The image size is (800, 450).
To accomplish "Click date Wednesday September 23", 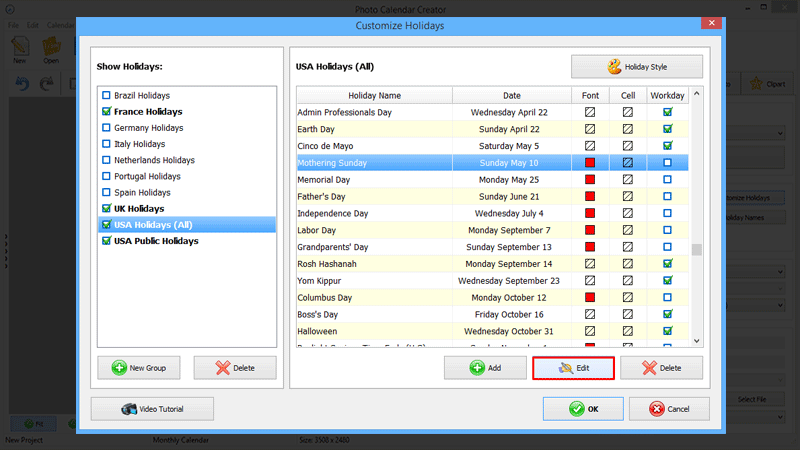I will tap(509, 281).
